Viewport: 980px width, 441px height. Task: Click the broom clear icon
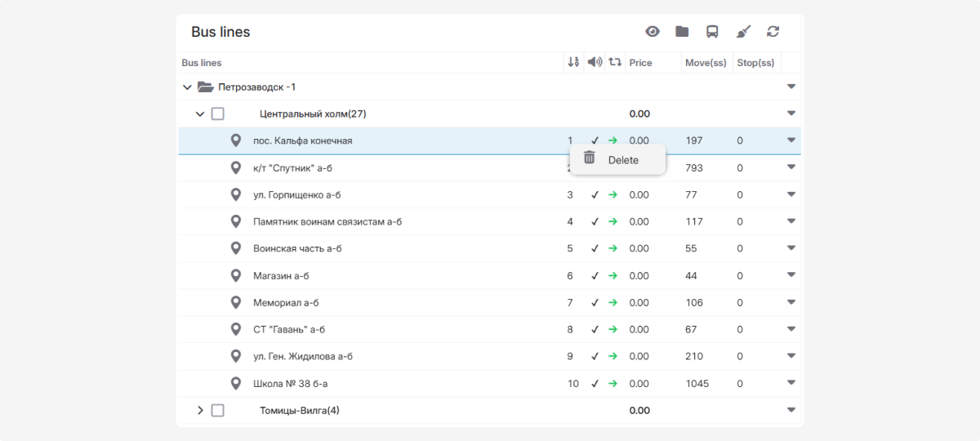coord(743,32)
